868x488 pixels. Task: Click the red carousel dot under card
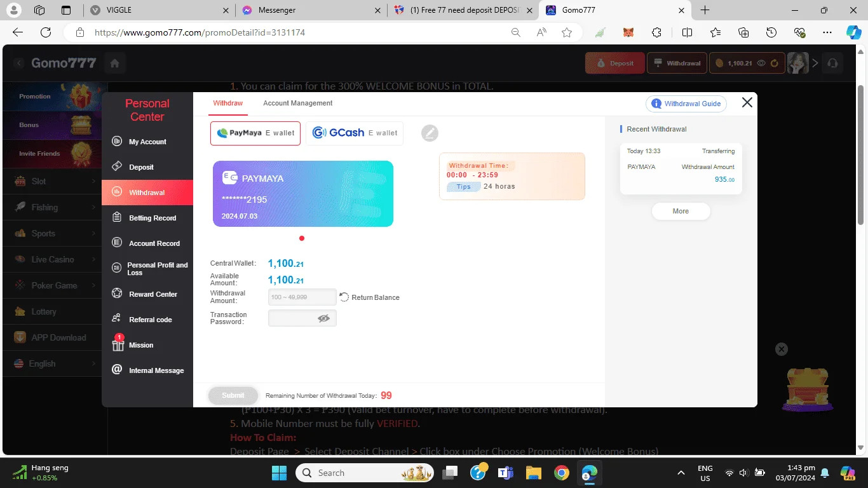pos(302,238)
